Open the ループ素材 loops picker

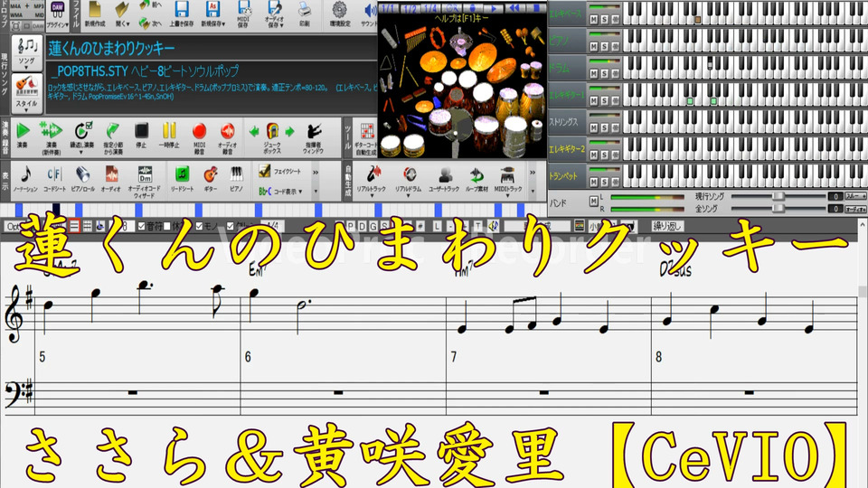click(x=476, y=181)
